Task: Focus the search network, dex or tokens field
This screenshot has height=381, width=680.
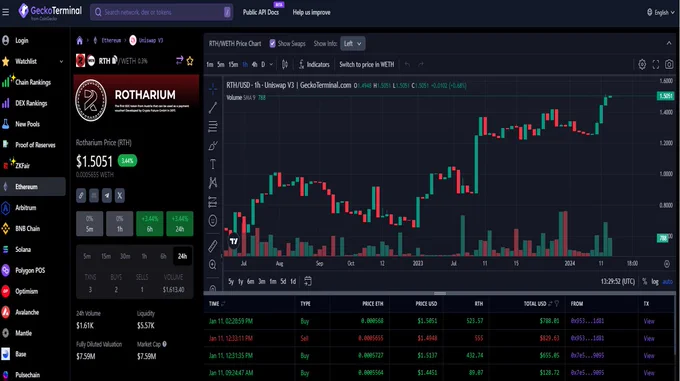Action: (x=161, y=12)
